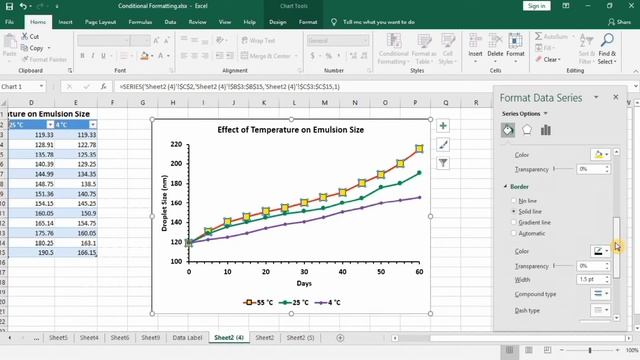Open Chart Styles paintbrush button
This screenshot has width=640, height=360.
(x=443, y=144)
